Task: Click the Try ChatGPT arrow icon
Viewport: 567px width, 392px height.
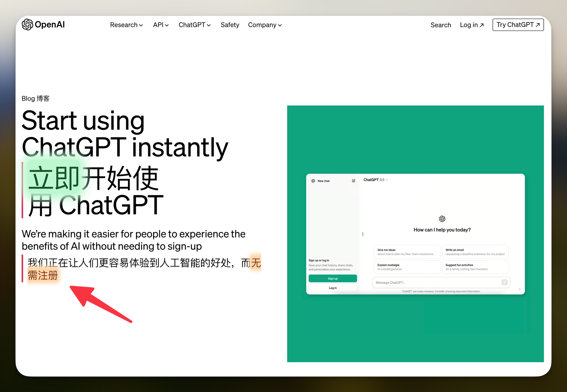Action: pyautogui.click(x=540, y=25)
